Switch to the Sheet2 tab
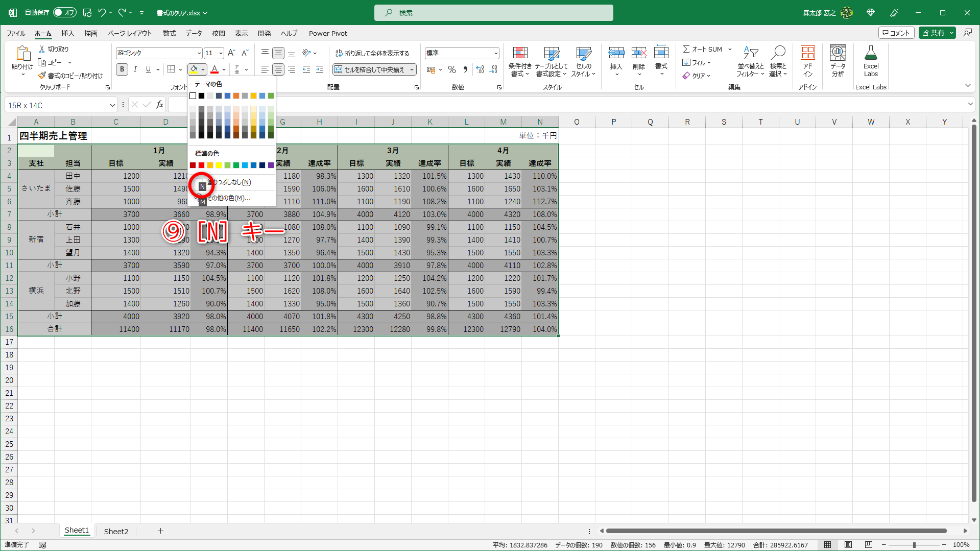980x551 pixels. 116,531
